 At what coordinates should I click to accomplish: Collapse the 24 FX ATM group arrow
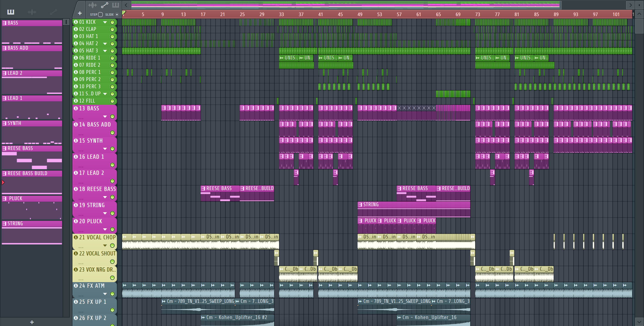[105, 294]
